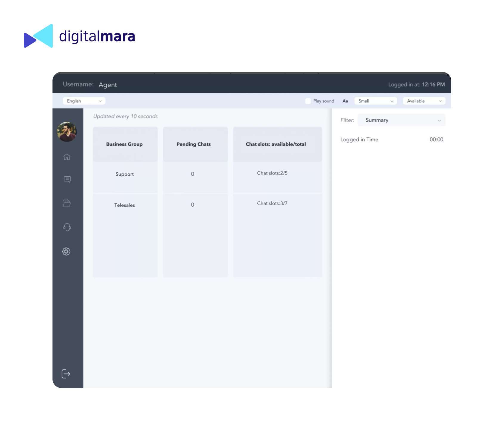Click Chat slots:3/7 for Telesales
This screenshot has width=504, height=425.
coord(272,203)
